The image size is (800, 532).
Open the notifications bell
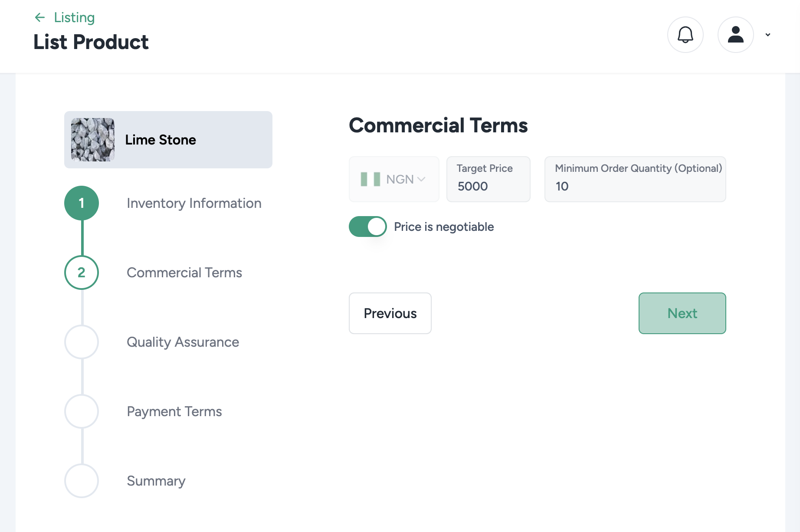tap(685, 35)
